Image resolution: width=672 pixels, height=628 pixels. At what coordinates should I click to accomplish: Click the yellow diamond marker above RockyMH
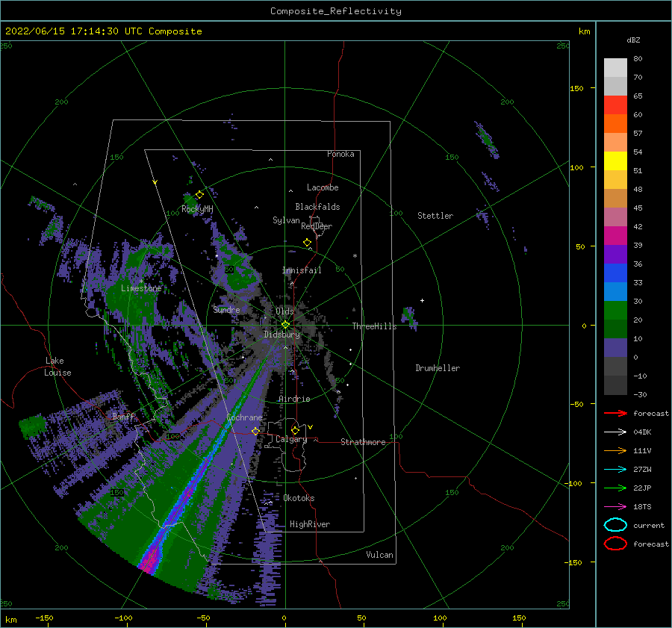(x=199, y=195)
